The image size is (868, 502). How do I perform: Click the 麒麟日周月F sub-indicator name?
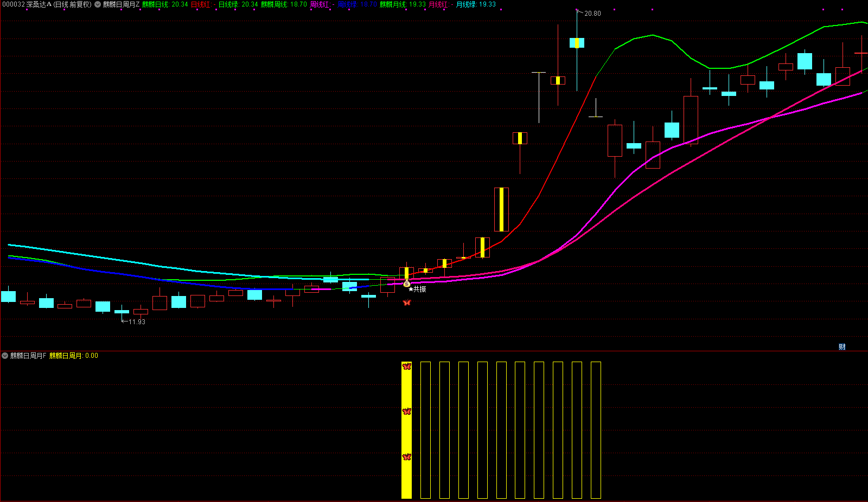pyautogui.click(x=28, y=356)
